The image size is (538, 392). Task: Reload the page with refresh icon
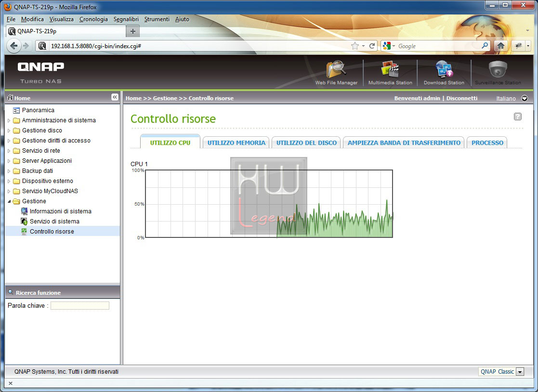pos(372,46)
